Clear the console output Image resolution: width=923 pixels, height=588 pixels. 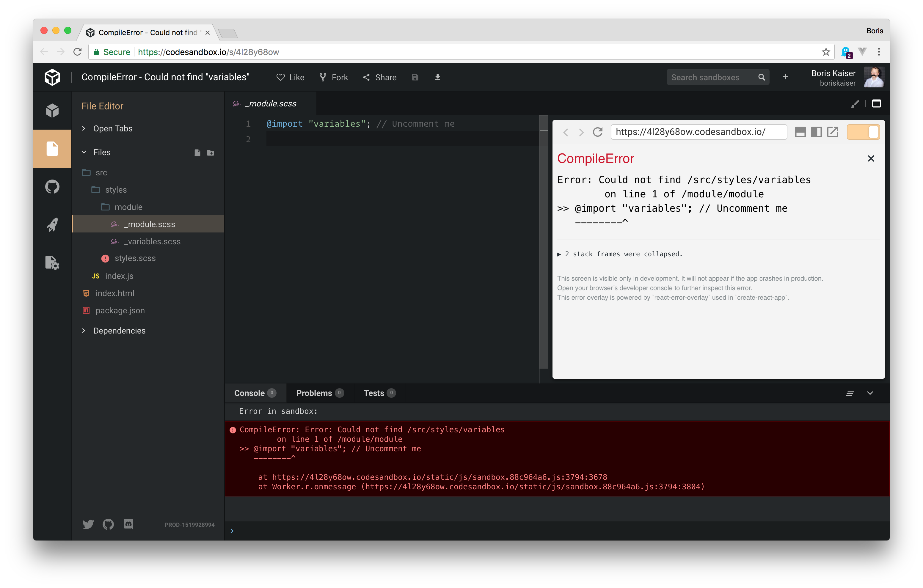tap(850, 393)
